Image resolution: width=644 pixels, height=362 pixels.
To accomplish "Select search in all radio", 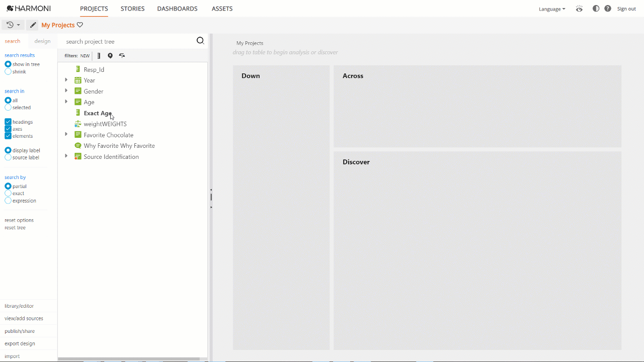I will coord(8,101).
